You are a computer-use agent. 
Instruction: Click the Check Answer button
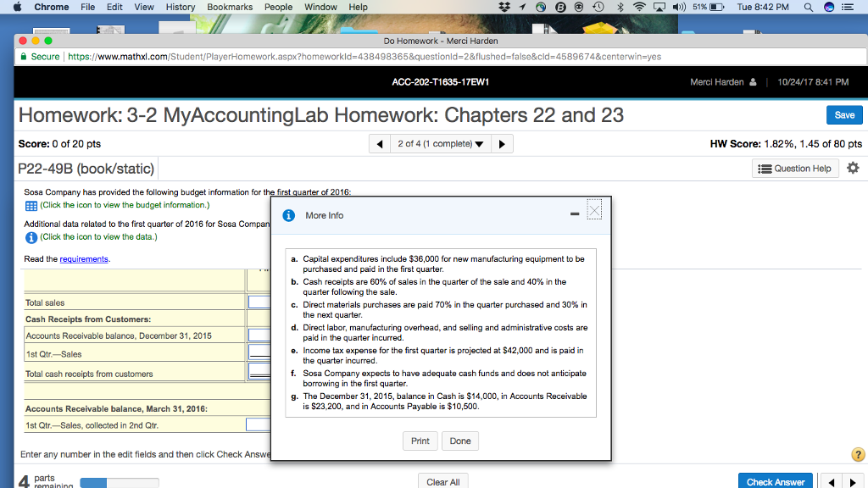click(x=775, y=481)
